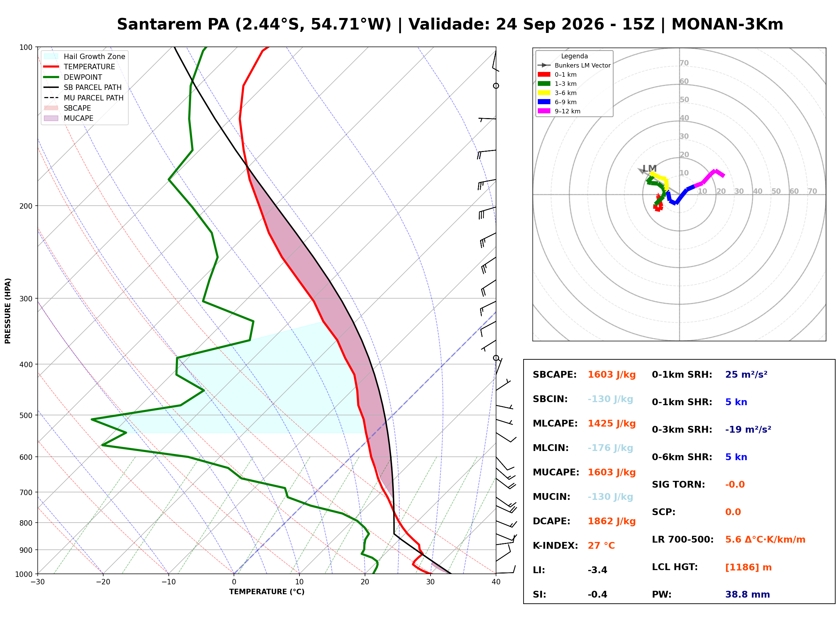This screenshot has width=840, height=621.
Task: Click the green DEWPOINT legend line
Action: tap(51, 77)
